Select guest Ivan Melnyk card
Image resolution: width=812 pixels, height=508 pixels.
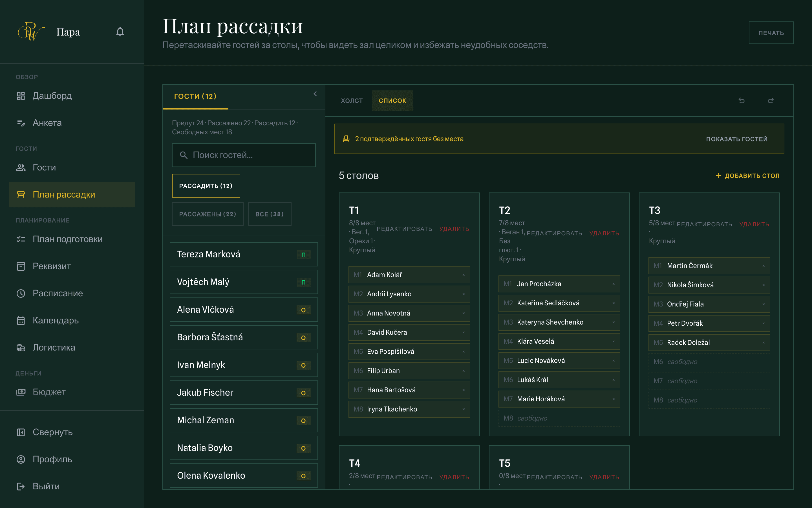[x=244, y=365]
